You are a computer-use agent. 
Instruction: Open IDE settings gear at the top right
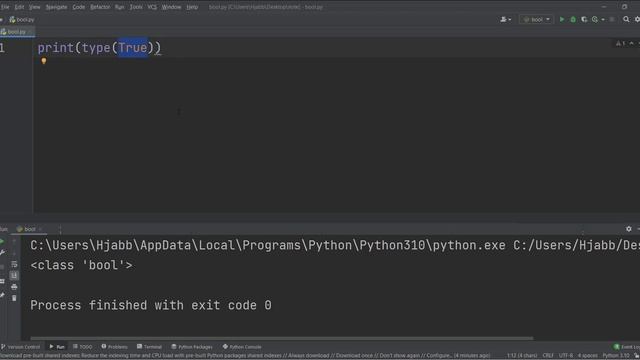637,19
